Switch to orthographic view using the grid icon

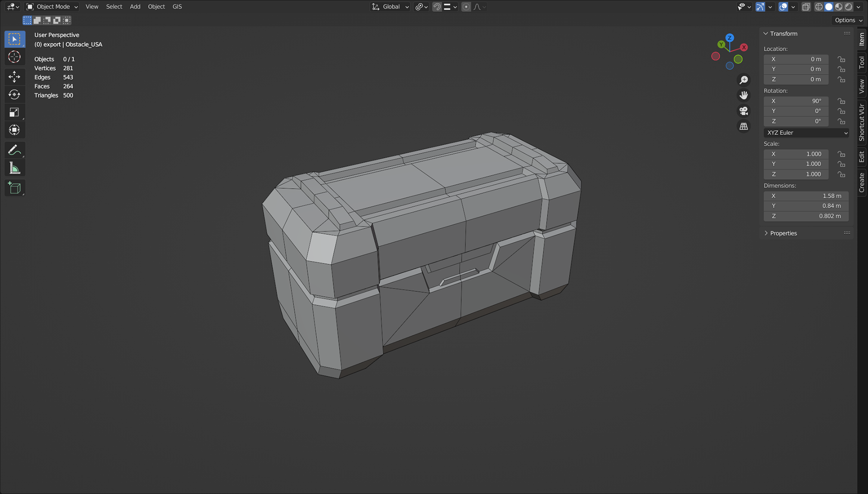[x=744, y=127]
